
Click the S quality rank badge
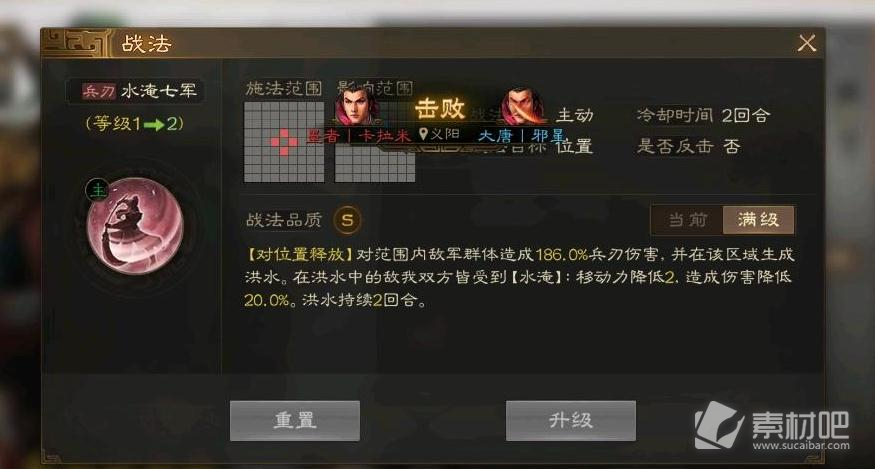(347, 220)
